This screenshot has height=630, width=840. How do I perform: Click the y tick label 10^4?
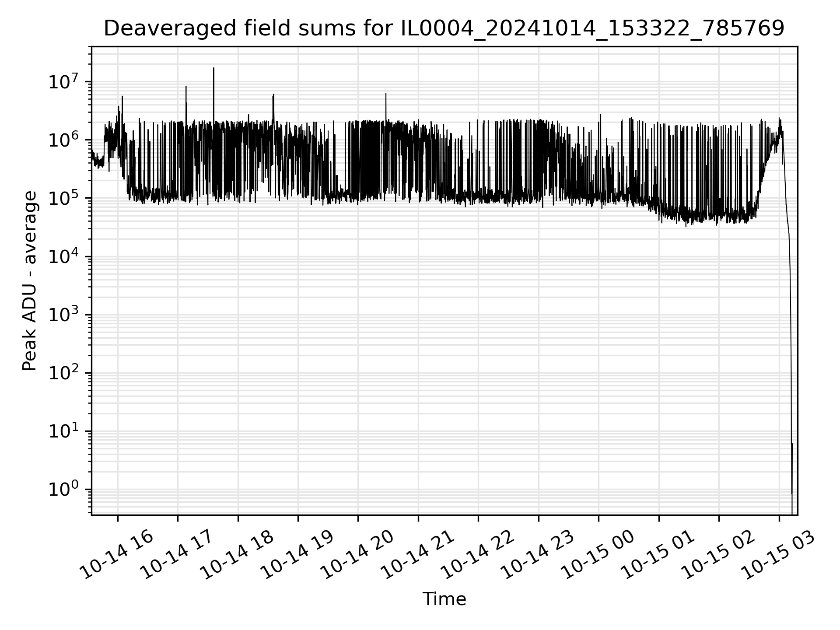point(64,256)
